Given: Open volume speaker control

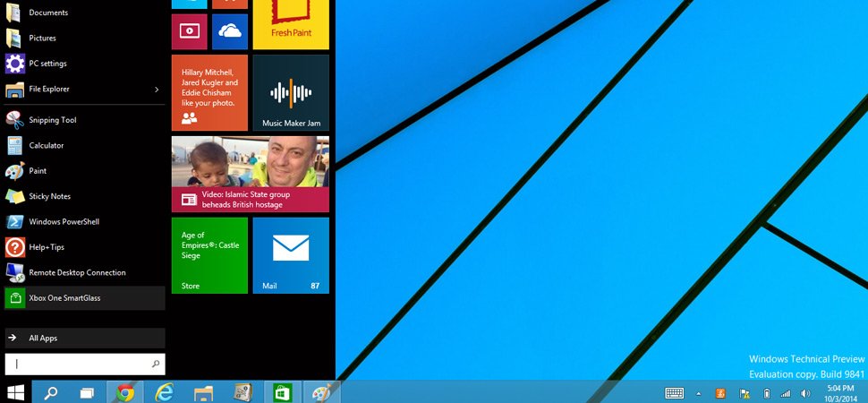Looking at the screenshot, I should click(804, 393).
